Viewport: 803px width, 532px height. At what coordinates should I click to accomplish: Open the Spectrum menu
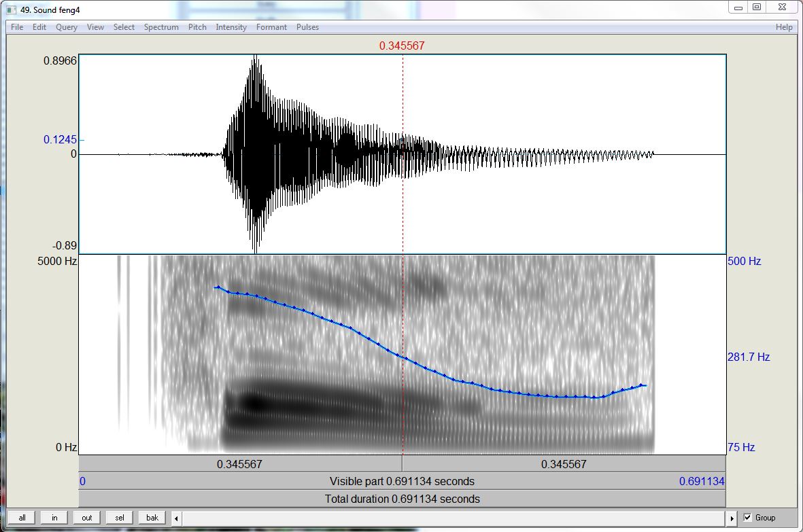click(x=161, y=27)
